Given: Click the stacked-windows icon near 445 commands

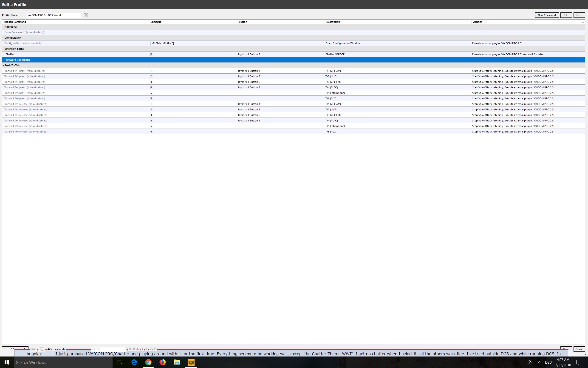Looking at the screenshot, I should point(42,349).
